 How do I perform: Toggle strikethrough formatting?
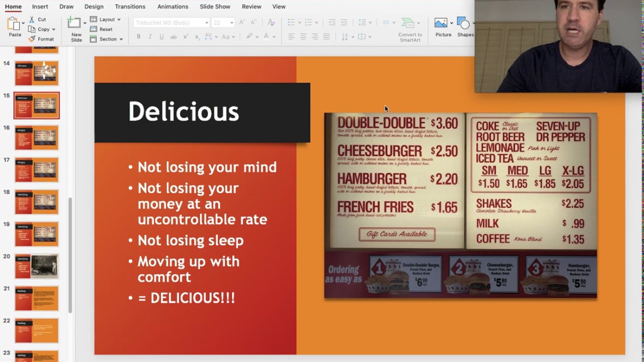point(174,37)
